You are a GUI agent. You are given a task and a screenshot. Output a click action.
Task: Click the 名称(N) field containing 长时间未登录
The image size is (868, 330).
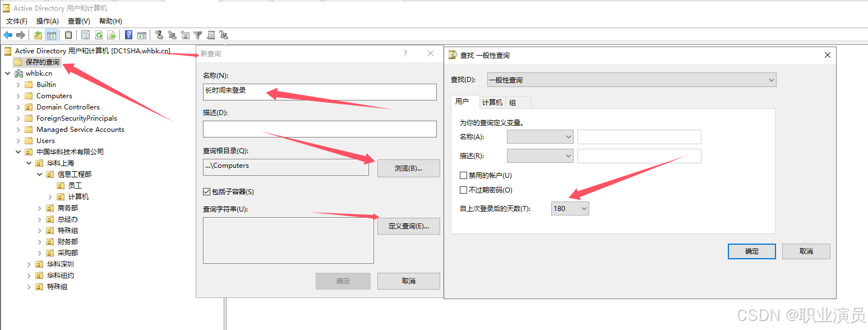(x=320, y=92)
